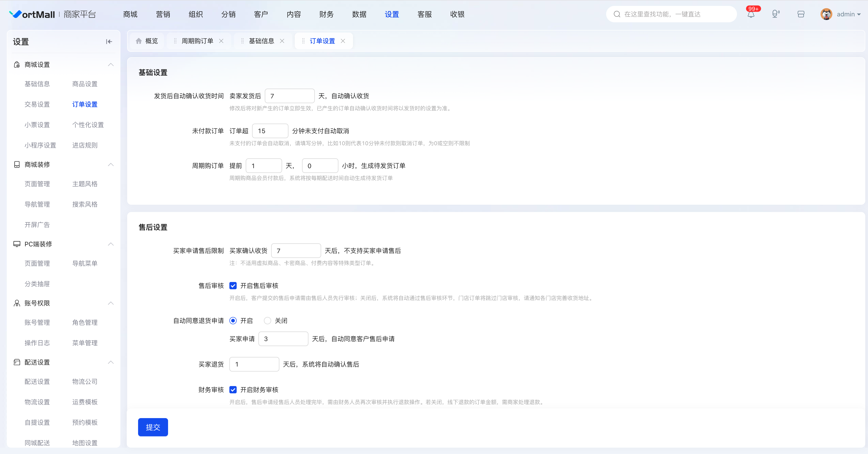Click the home icon in the 概览 tab
This screenshot has width=868, height=454.
tap(139, 41)
